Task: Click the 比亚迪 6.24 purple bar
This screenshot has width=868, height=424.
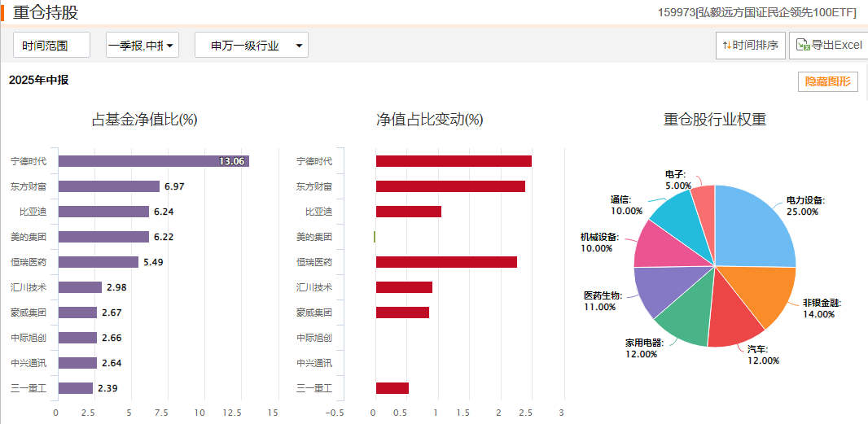Action: pyautogui.click(x=103, y=212)
